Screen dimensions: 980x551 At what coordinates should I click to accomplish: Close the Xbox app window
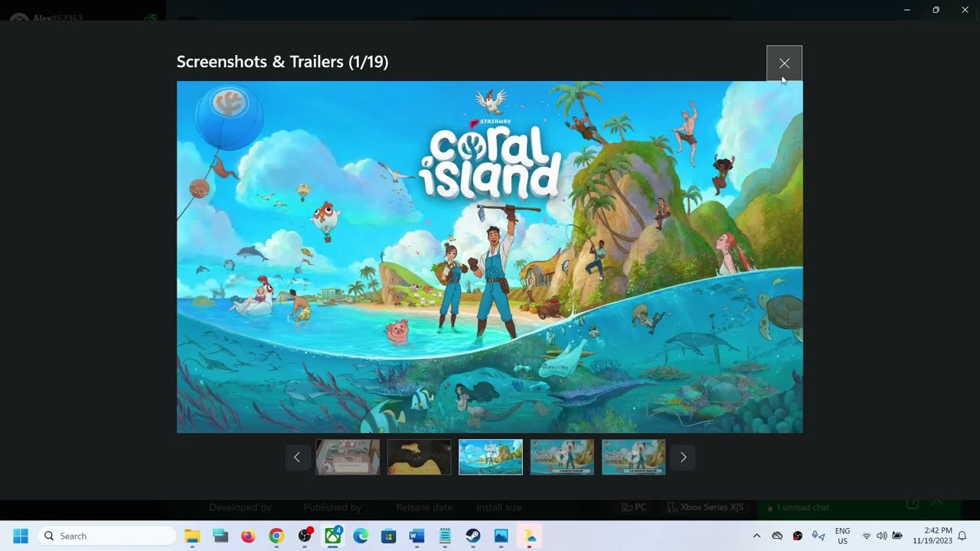965,10
